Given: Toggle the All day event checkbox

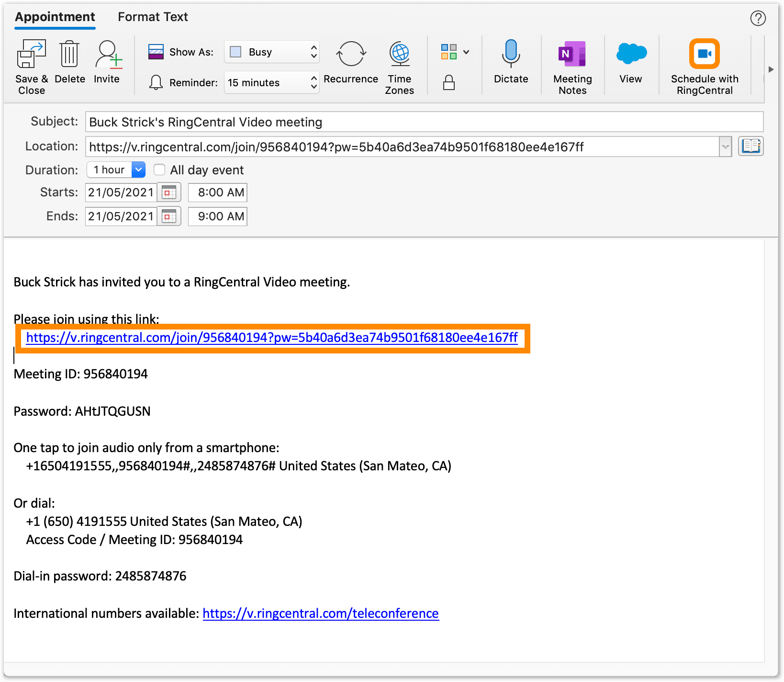Looking at the screenshot, I should (159, 170).
